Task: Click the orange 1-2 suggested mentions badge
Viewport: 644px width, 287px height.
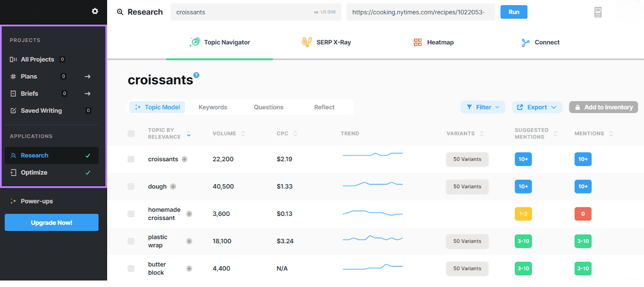Action: [523, 214]
